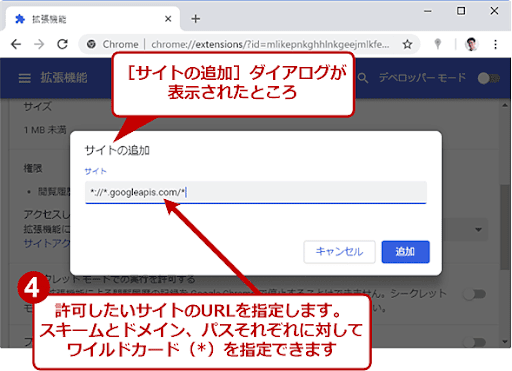
Task: Open the extensions hamburger menu
Action: 25,78
